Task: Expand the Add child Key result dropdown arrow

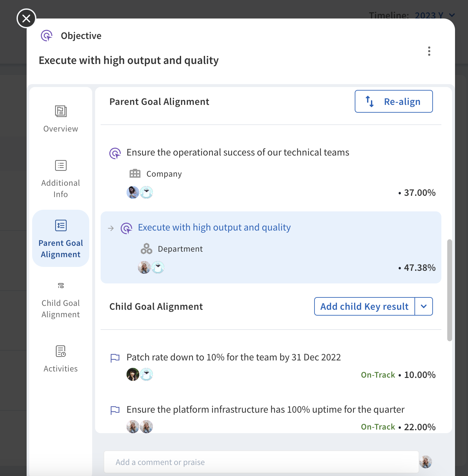Action: 424,307
